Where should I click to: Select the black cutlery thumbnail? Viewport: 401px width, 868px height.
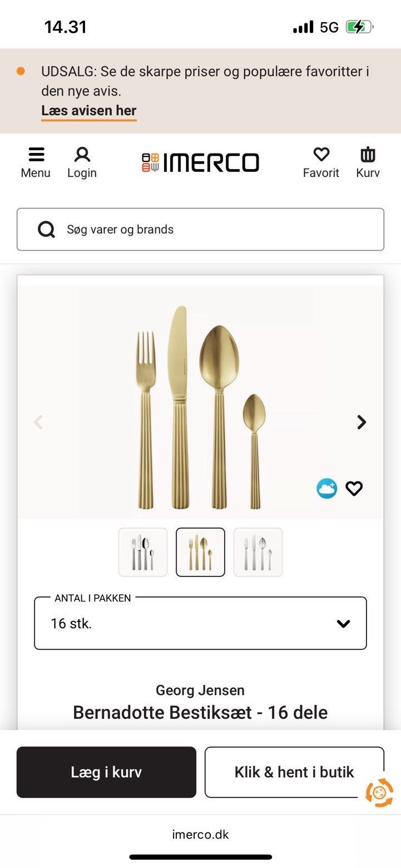[143, 552]
